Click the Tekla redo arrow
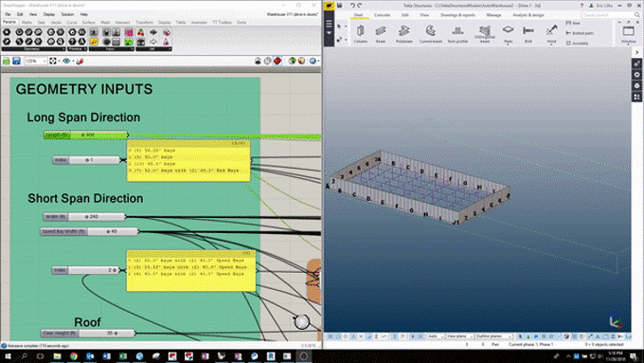The height and width of the screenshot is (363, 644). (360, 6)
